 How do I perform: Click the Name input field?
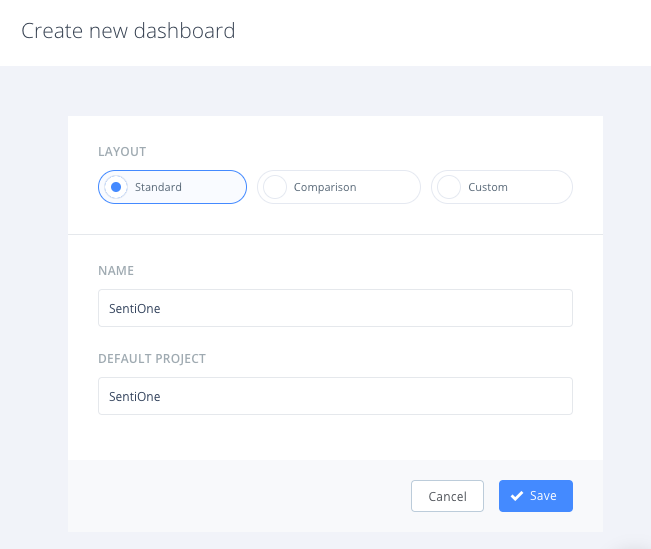pyautogui.click(x=335, y=308)
